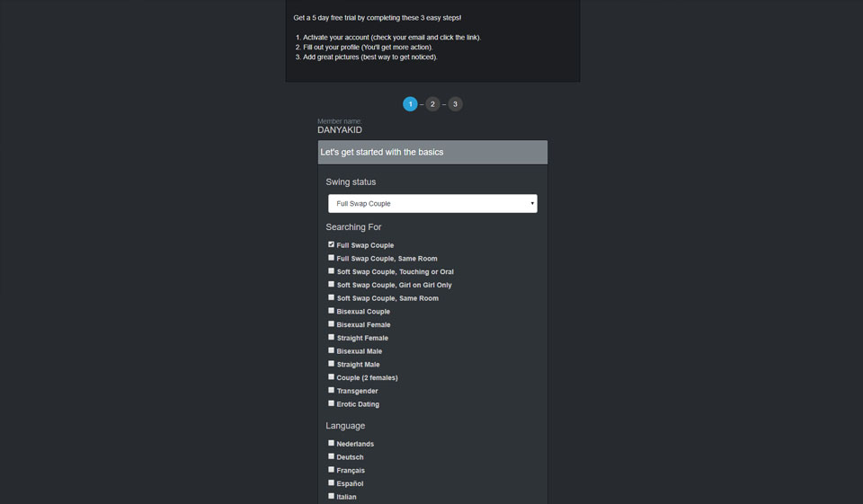Open the Swing status dropdown
The image size is (863, 504).
tap(432, 204)
